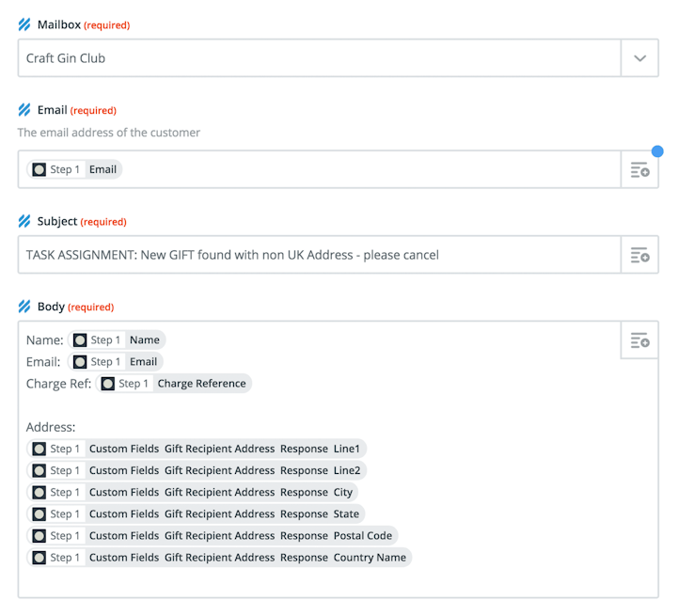Image resolution: width=677 pixels, height=616 pixels.
Task: Select the Step 1 Email tag in Body
Action: [x=116, y=362]
